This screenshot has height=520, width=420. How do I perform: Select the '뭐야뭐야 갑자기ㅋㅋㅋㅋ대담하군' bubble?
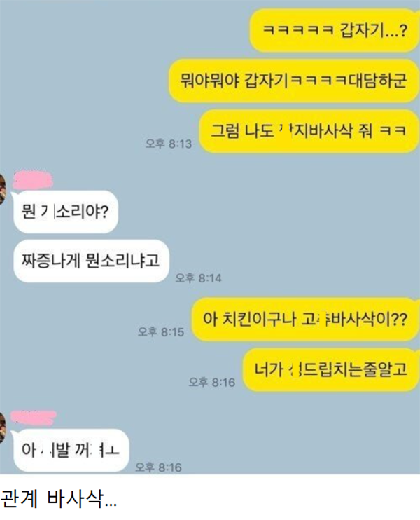tap(294, 81)
